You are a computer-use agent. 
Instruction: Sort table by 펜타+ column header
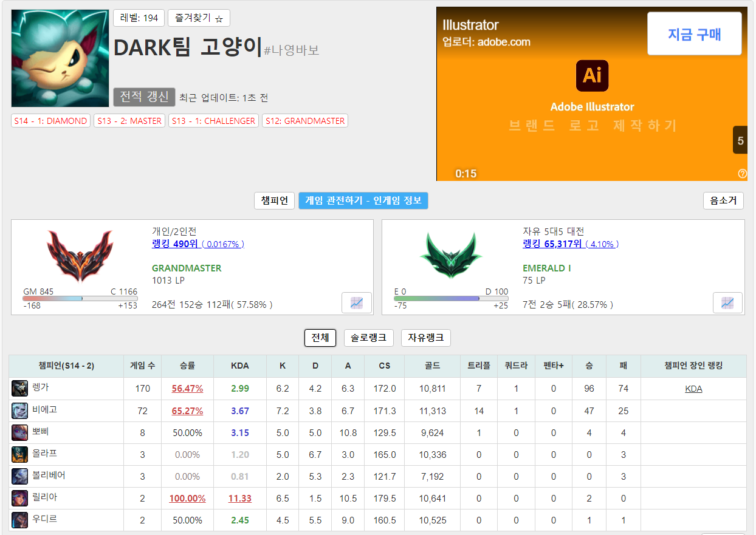(554, 366)
